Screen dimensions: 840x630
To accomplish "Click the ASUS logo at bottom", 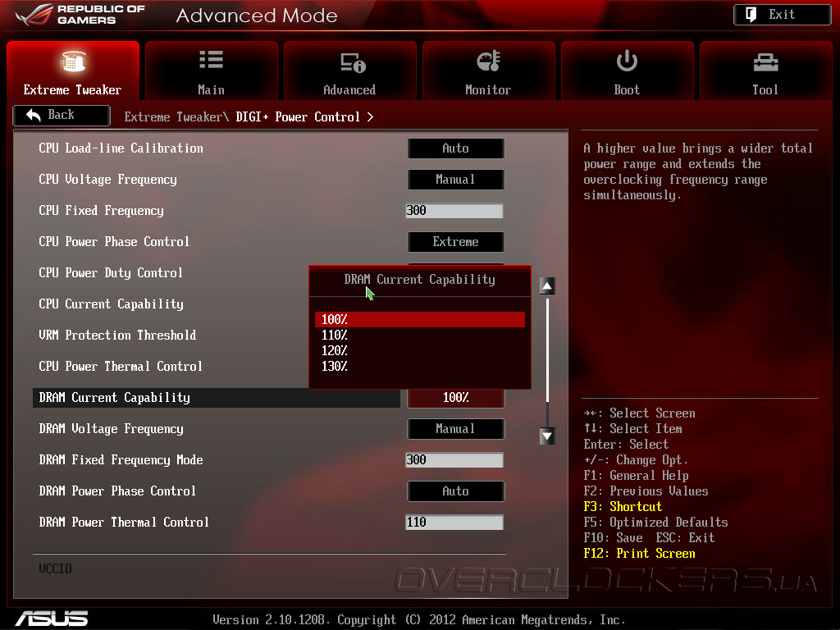I will 52,619.
